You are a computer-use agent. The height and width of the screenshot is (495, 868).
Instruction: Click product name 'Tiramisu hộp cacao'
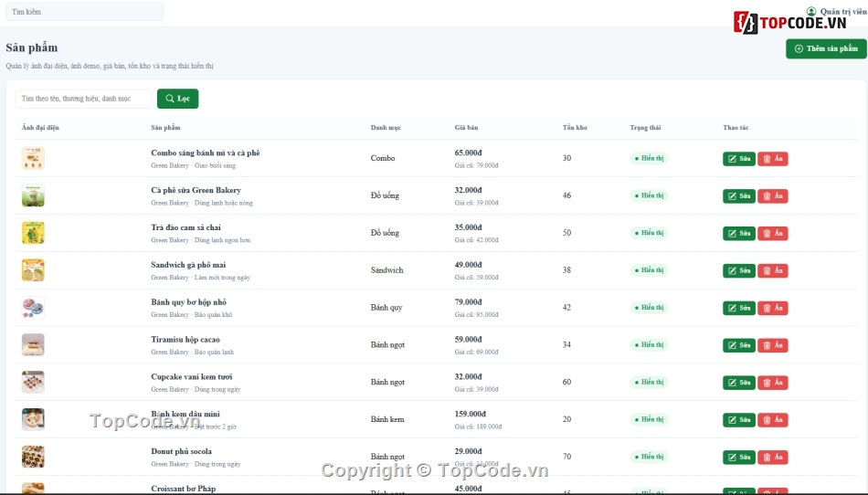click(185, 340)
